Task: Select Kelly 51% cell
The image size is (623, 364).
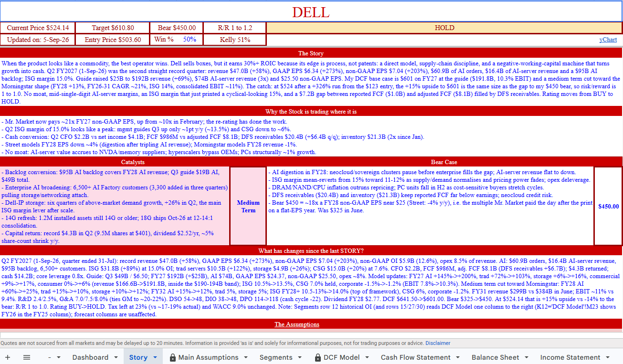Action: [x=235, y=40]
